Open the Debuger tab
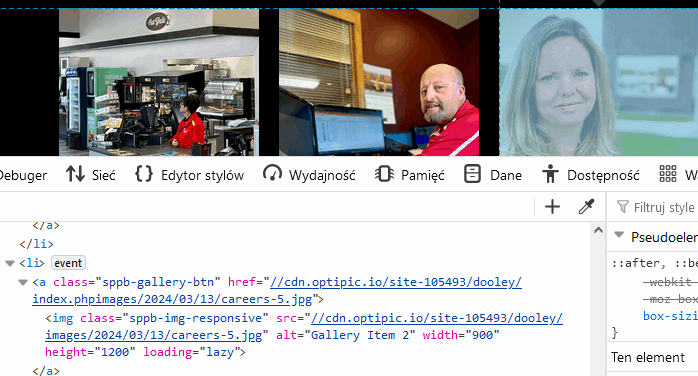 [x=23, y=175]
